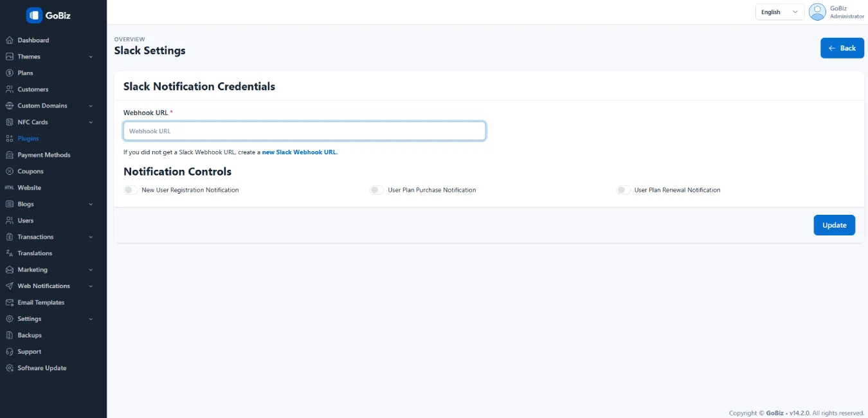Click the Support headset icon
Viewport: 868px width, 418px height.
pyautogui.click(x=10, y=352)
